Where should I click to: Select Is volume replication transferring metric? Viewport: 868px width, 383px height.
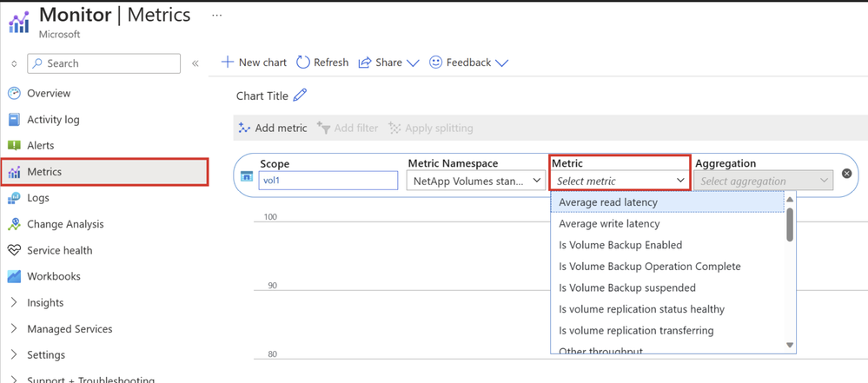[667, 330]
